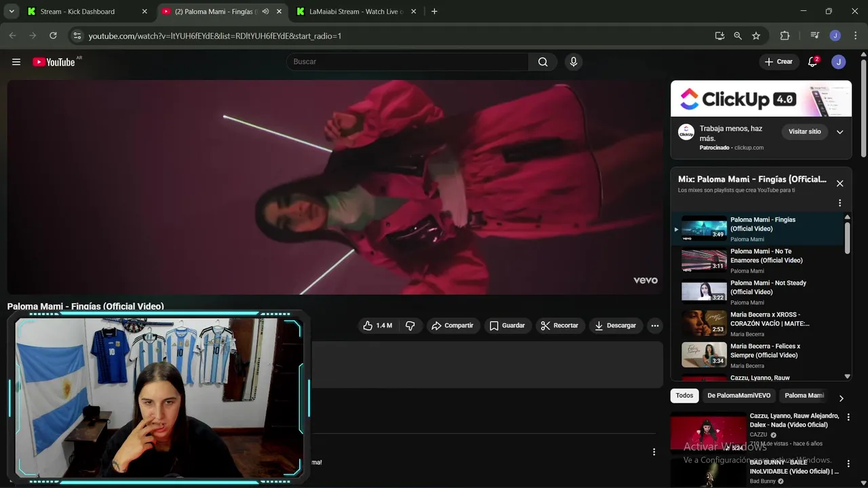The width and height of the screenshot is (868, 488).
Task: Select Maria Becerra - Felices x Siempre
Action: pos(758,355)
